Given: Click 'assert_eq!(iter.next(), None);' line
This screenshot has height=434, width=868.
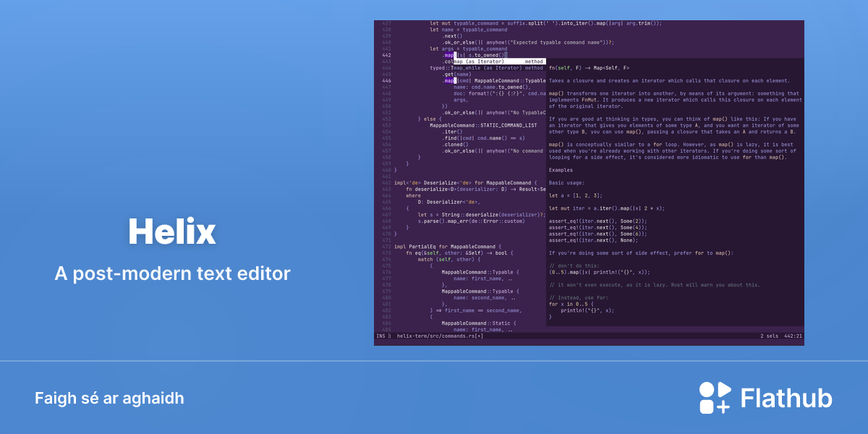Looking at the screenshot, I should pos(592,240).
